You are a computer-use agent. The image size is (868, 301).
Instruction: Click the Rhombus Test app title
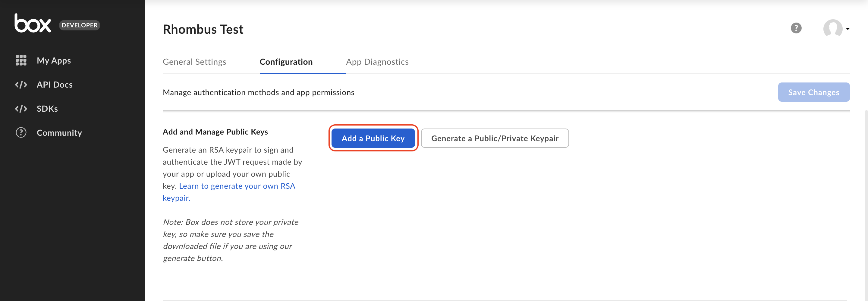coord(203,29)
